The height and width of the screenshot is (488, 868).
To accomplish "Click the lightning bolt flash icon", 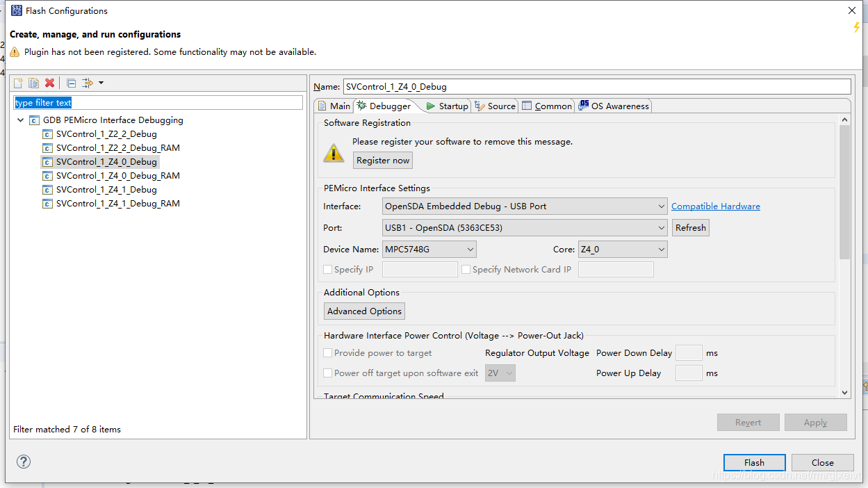I will tap(857, 27).
